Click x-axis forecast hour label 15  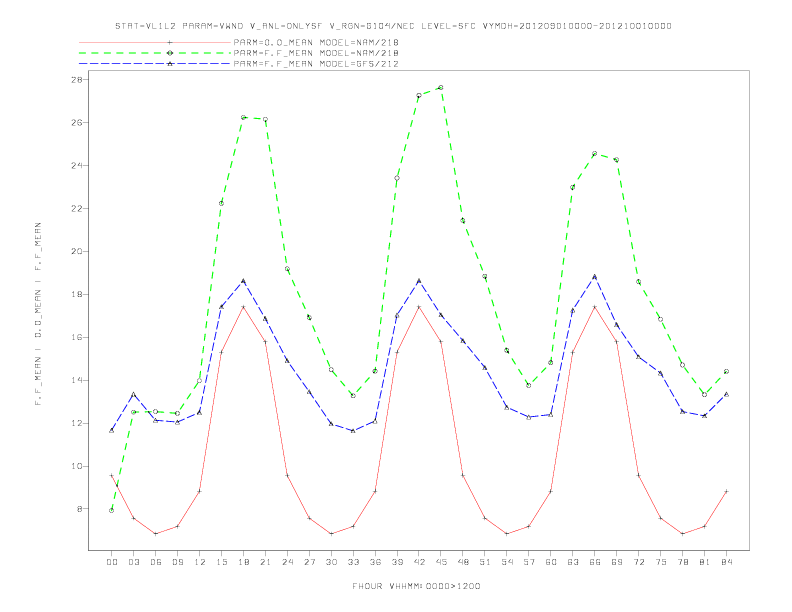click(221, 562)
